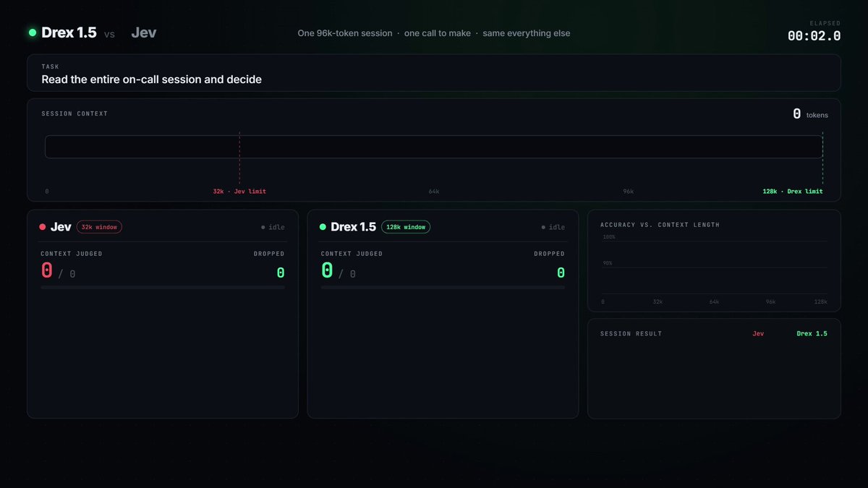This screenshot has height=488, width=868.
Task: Select the Session Context progress bar
Action: 434,147
